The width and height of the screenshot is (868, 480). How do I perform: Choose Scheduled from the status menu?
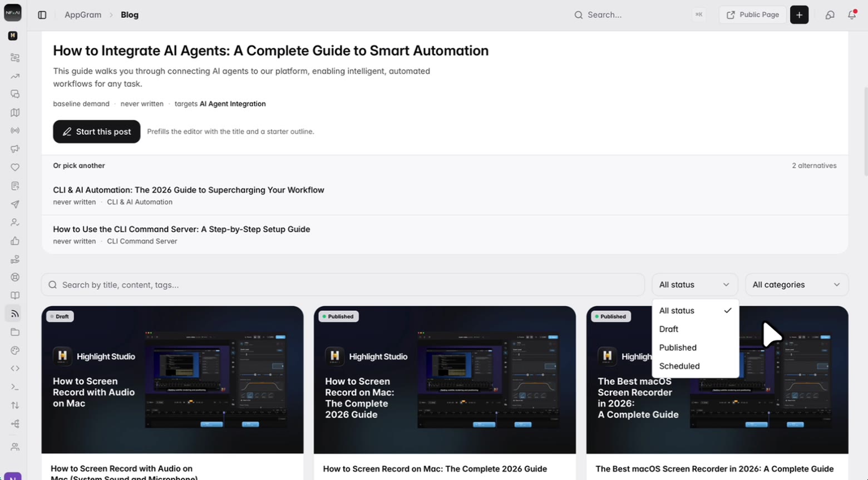coord(695,366)
